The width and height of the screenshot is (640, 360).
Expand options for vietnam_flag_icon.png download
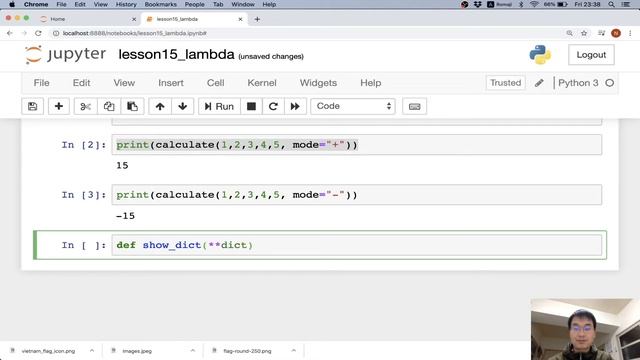pos(92,351)
